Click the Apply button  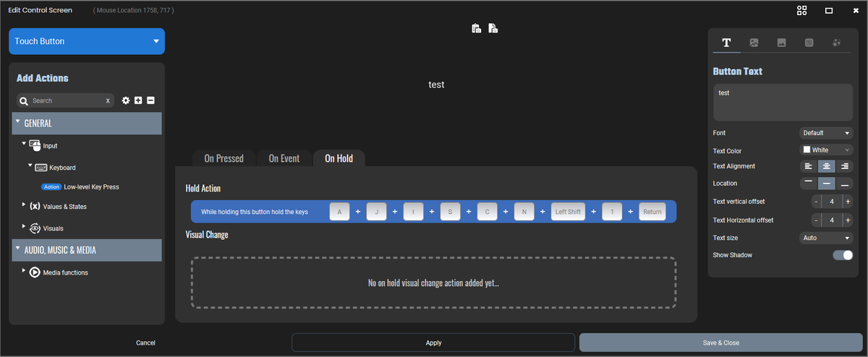point(433,343)
